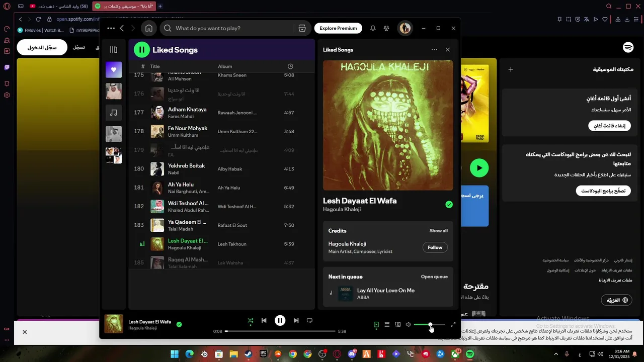Open the Spotify notifications bell
The width and height of the screenshot is (644, 362).
373,28
